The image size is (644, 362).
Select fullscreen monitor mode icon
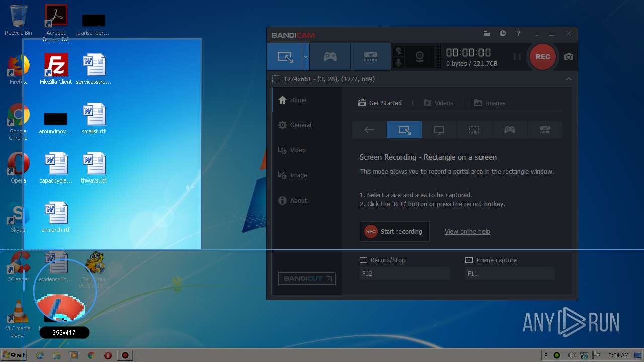coord(439,130)
